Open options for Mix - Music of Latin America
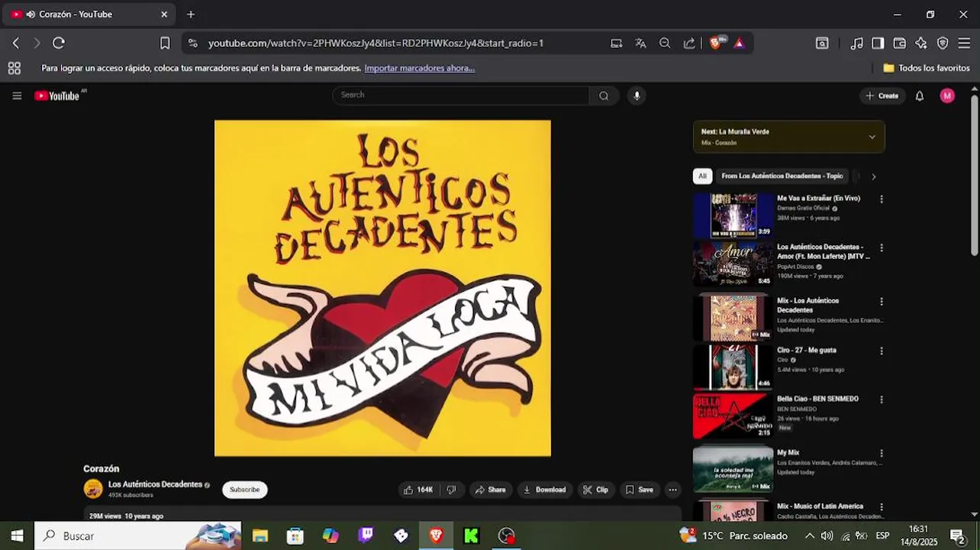Screen dimensions: 980x550 tap(882, 506)
